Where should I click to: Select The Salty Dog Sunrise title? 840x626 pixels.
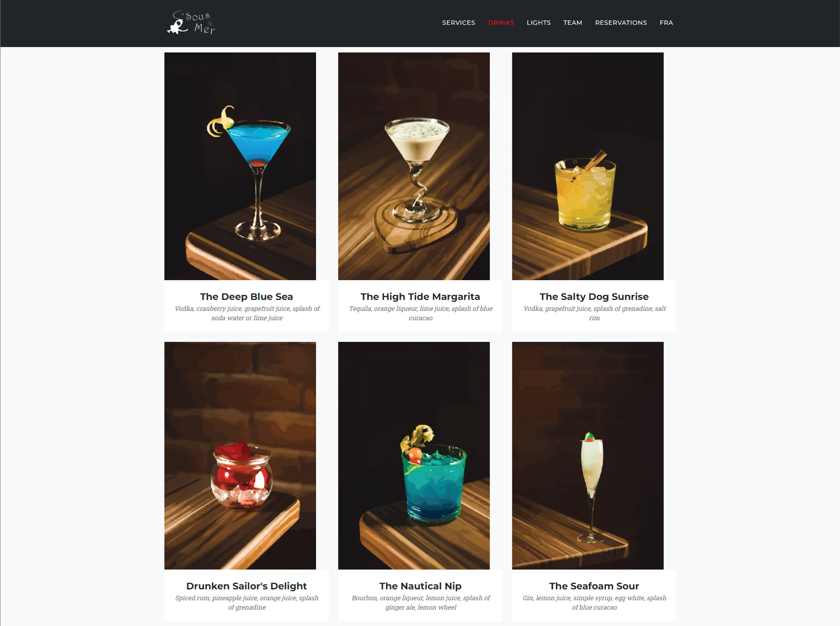594,297
